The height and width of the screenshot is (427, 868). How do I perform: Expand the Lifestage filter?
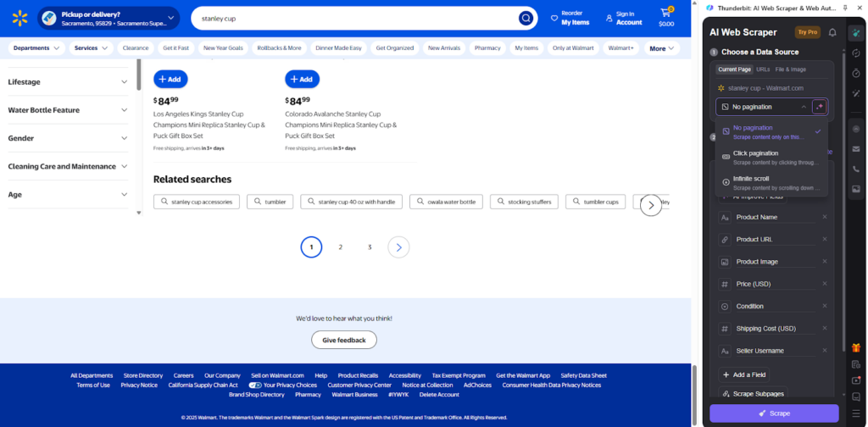click(x=68, y=82)
